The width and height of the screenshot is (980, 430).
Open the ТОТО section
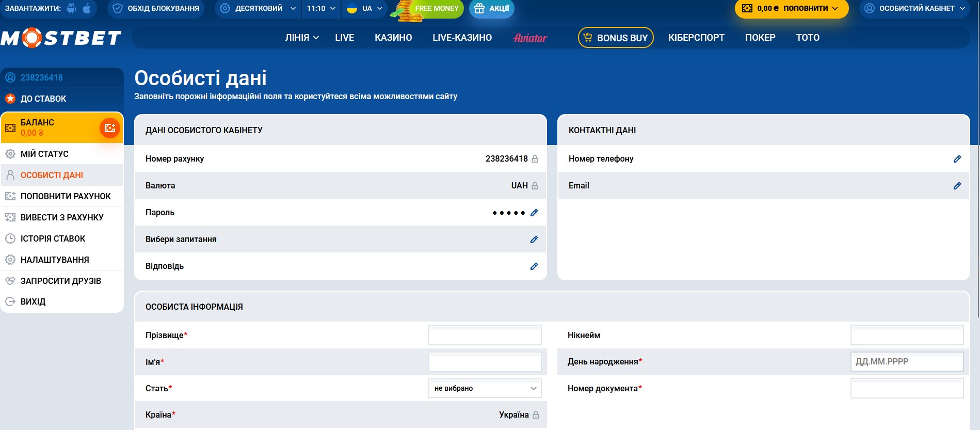pyautogui.click(x=808, y=38)
